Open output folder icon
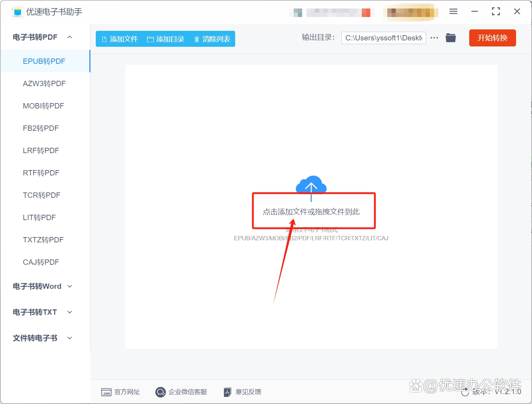This screenshot has width=532, height=404. [x=450, y=38]
